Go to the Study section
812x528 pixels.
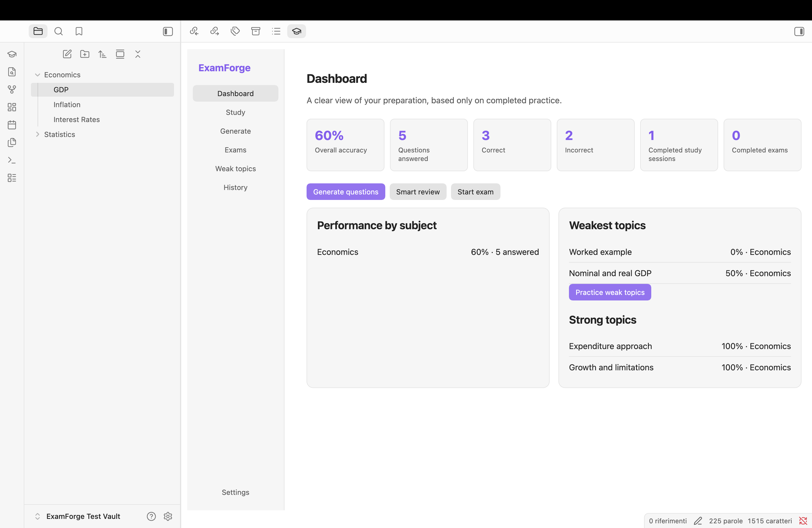point(235,112)
